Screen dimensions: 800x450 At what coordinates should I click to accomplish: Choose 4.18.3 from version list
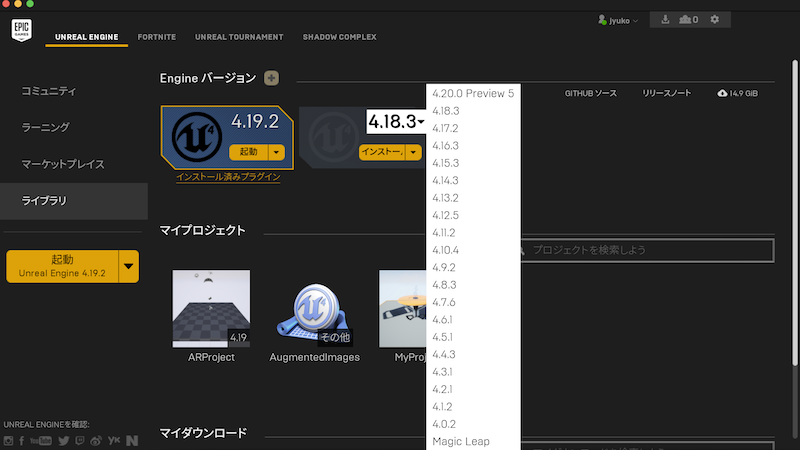(x=473, y=111)
